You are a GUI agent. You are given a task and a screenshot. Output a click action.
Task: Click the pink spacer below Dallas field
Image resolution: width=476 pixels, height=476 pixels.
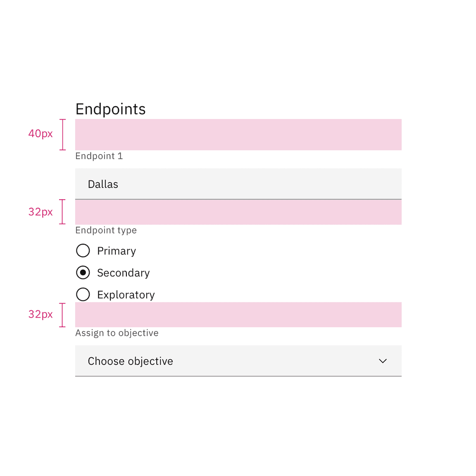click(x=238, y=212)
